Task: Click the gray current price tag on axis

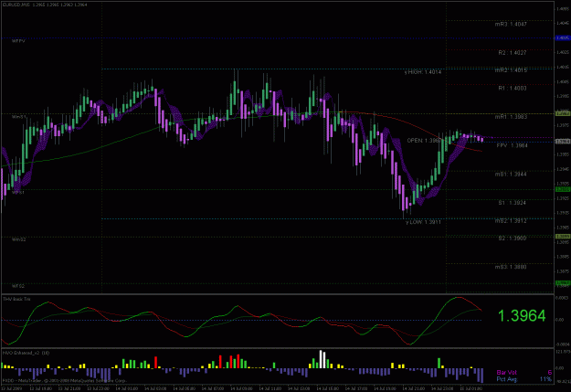Action: tap(562, 142)
